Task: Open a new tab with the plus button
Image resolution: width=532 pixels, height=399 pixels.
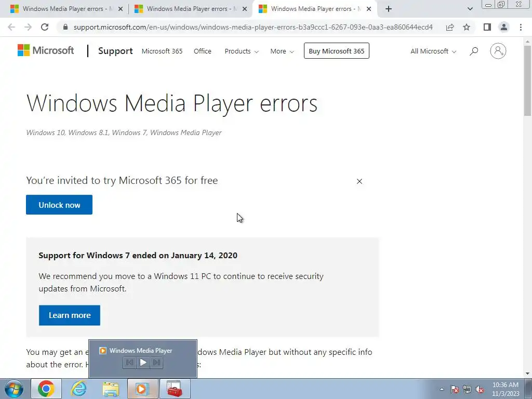Action: click(x=389, y=9)
